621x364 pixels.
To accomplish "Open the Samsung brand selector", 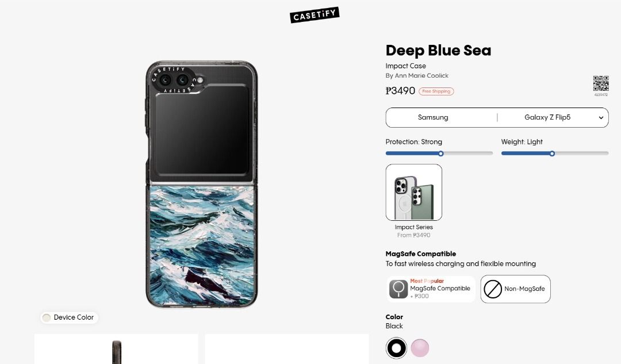I will click(x=433, y=117).
